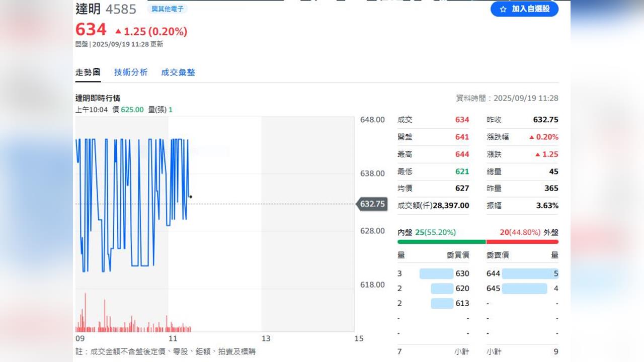This screenshot has height=362, width=644.
Task: Click the stock name 達明 heading
Action: (x=88, y=9)
